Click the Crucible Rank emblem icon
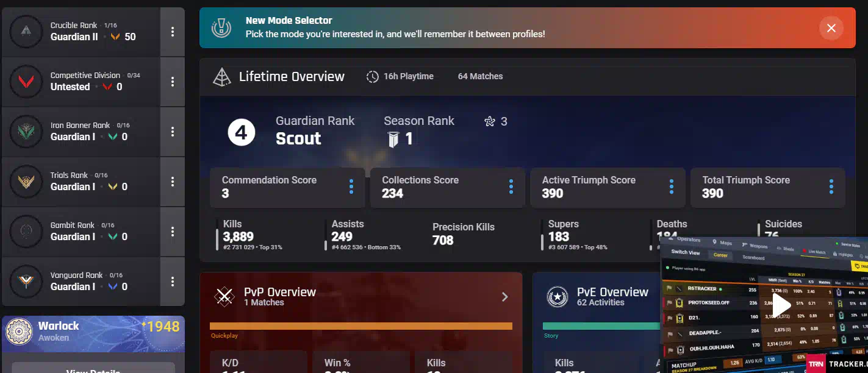Viewport: 868px width, 373px height. 26,32
